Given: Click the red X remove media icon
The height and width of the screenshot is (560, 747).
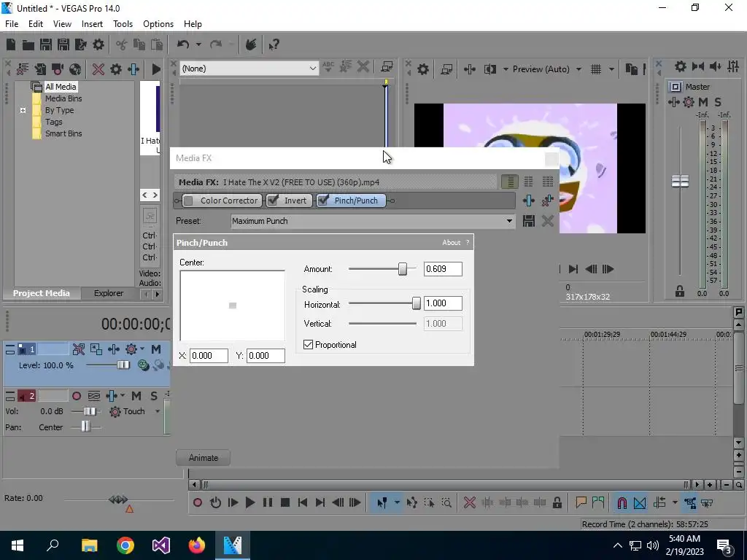Looking at the screenshot, I should [98, 69].
